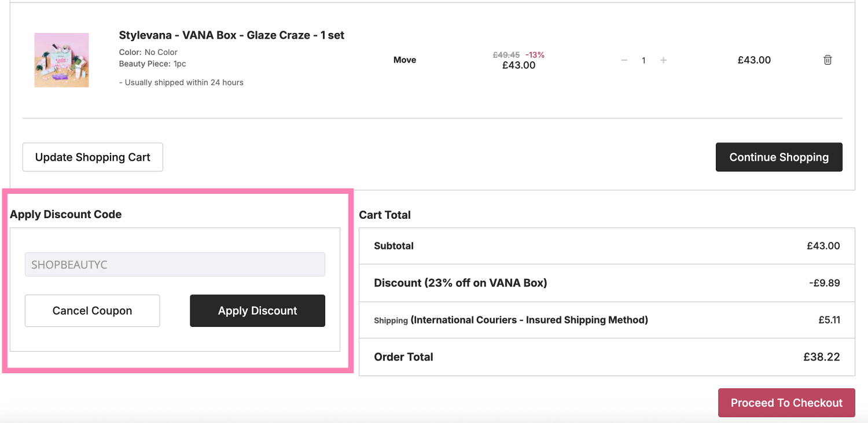Viewport: 868px width, 423px height.
Task: Increase quantity with the plus button
Action: click(663, 60)
